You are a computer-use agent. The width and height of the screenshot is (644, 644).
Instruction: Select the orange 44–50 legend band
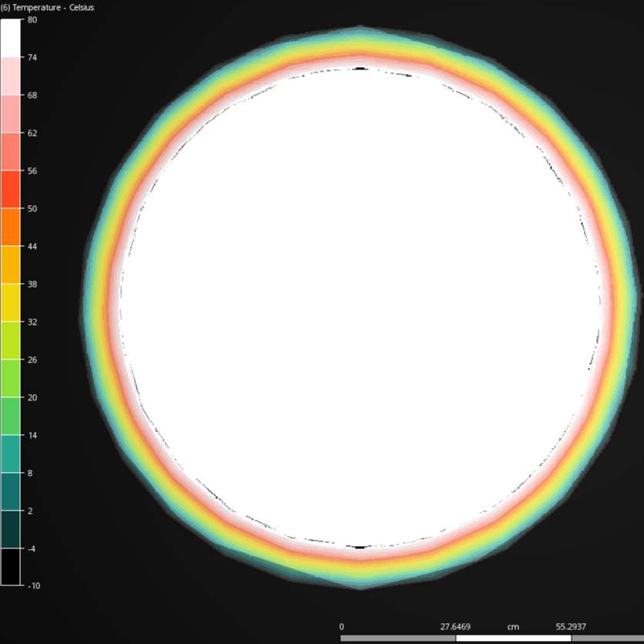pyautogui.click(x=10, y=227)
